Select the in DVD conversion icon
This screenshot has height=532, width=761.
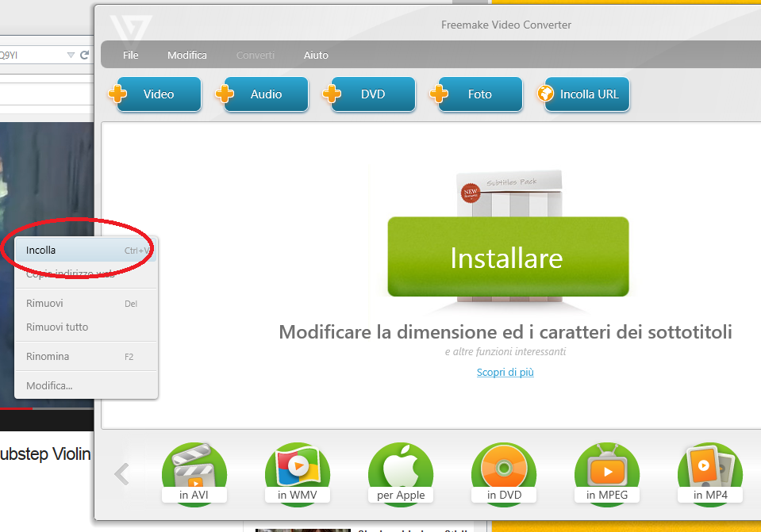(504, 474)
